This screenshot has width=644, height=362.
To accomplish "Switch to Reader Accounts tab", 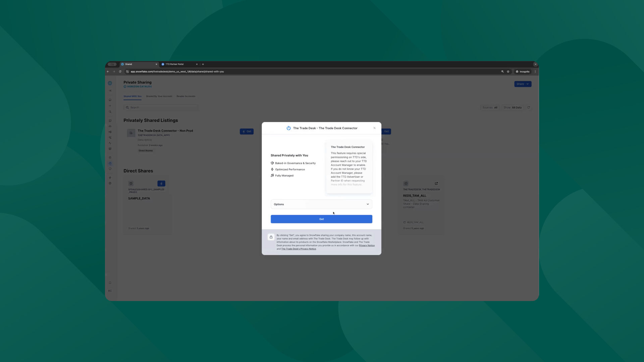I will click(x=186, y=97).
